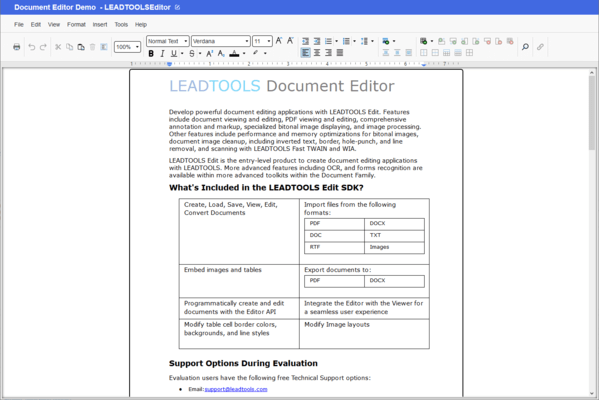Click the Bulleted list icon
Viewport: 599px width, 400px height.
point(328,41)
